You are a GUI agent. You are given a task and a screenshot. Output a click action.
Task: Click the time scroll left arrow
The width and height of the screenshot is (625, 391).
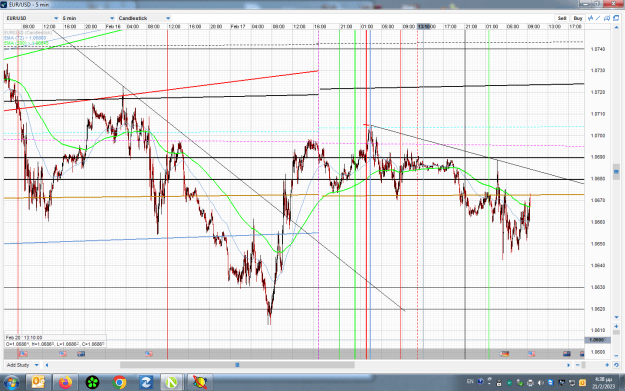click(47, 365)
